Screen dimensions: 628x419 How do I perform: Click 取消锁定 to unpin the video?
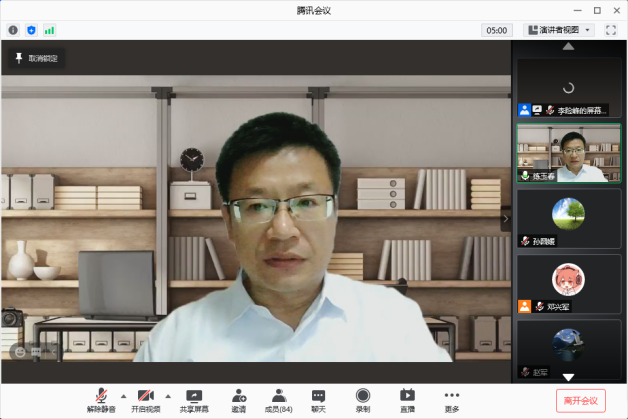(36, 58)
